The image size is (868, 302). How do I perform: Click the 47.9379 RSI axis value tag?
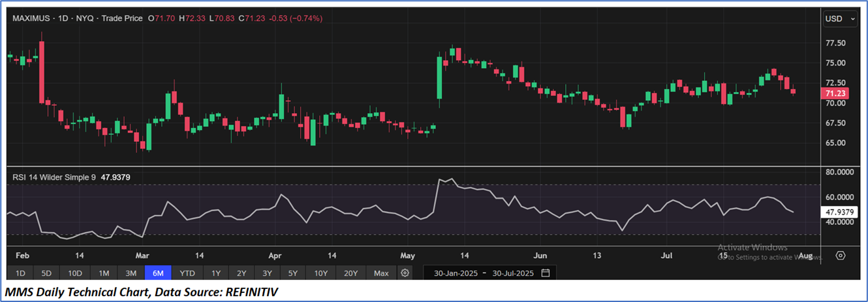(840, 212)
